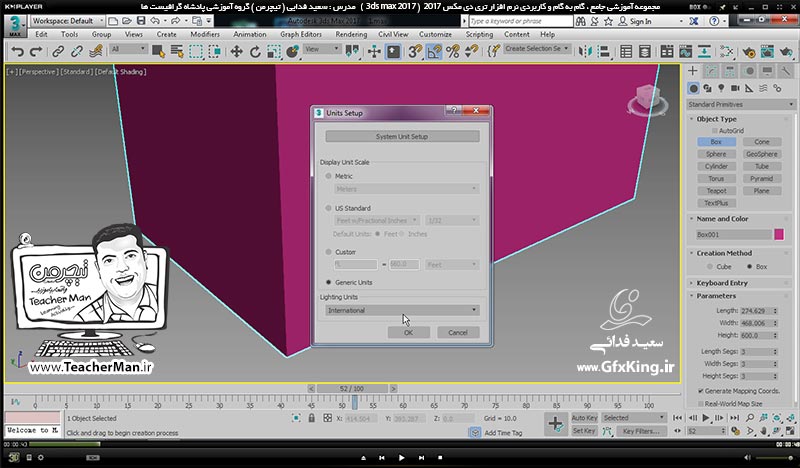Open the Animation menu
The image size is (800, 468).
point(249,34)
